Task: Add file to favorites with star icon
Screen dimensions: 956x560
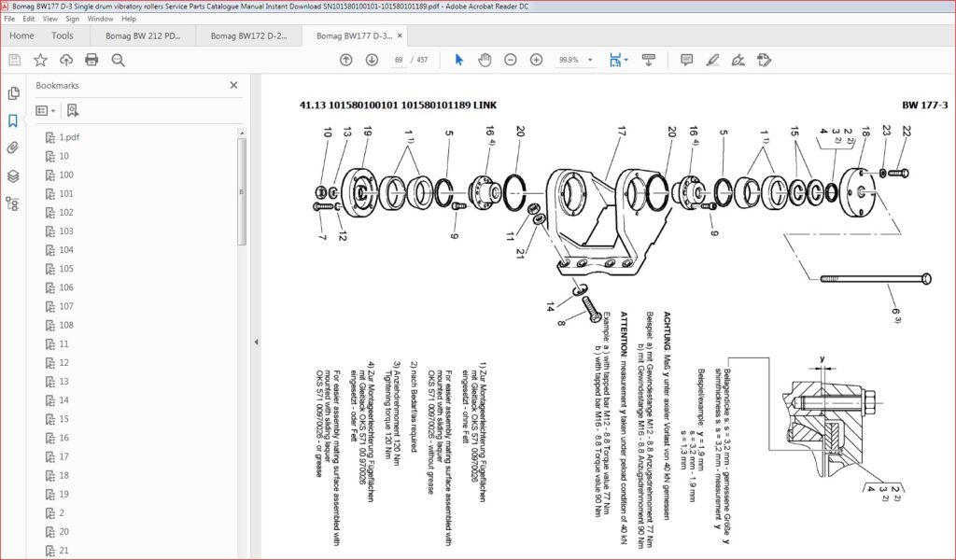Action: (x=40, y=60)
